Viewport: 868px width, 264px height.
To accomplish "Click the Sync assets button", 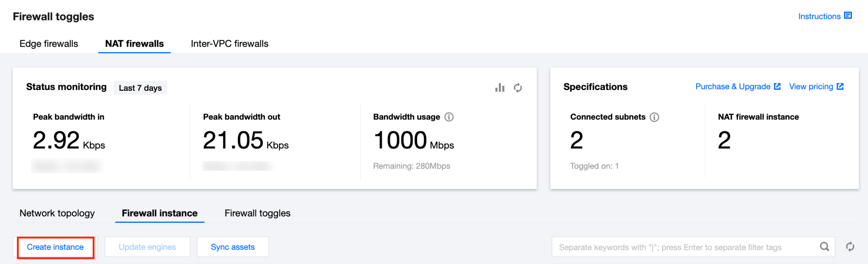I will point(233,247).
